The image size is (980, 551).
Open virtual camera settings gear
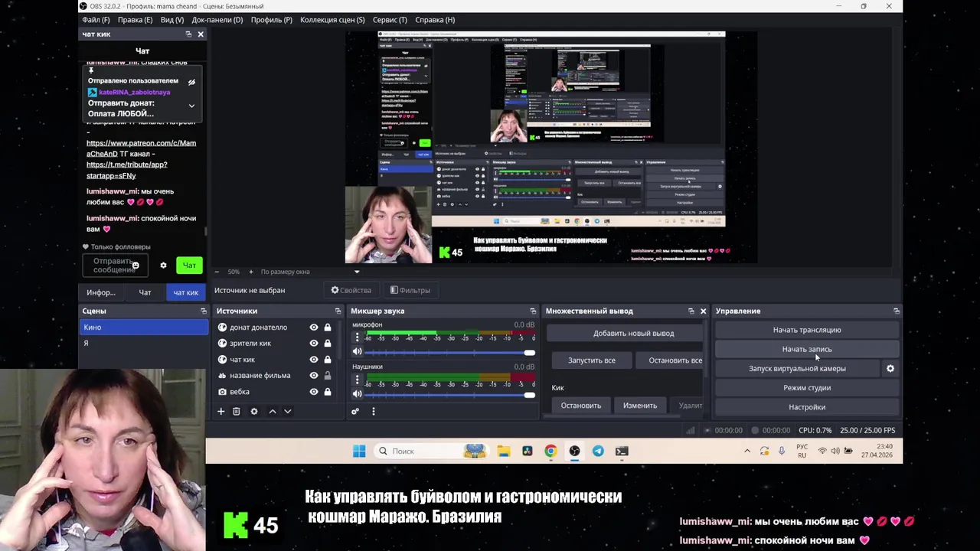890,368
